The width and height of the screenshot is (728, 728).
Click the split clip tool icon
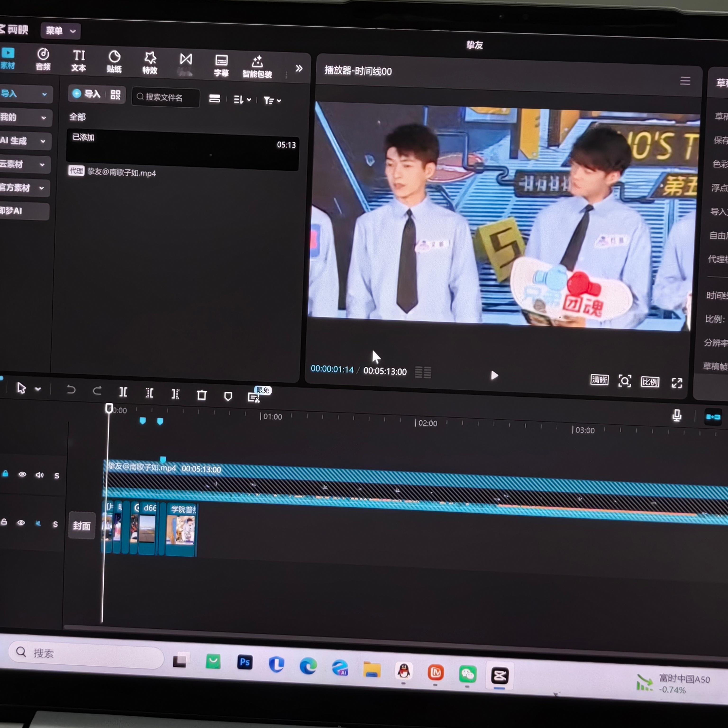pyautogui.click(x=123, y=392)
